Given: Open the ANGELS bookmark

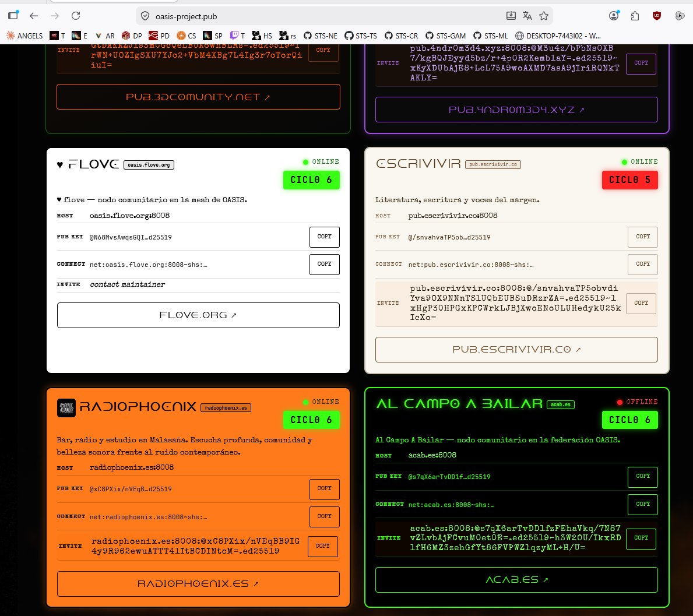Looking at the screenshot, I should tap(24, 36).
